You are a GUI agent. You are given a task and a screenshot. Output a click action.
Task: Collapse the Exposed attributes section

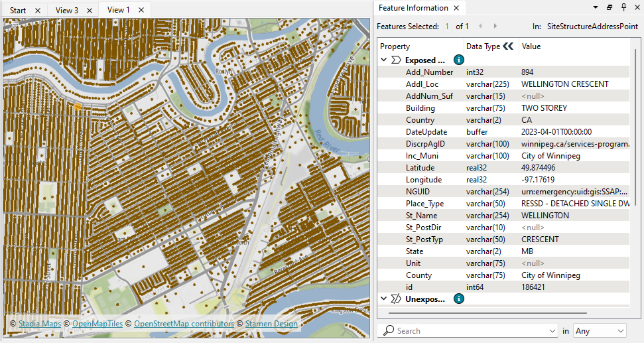(383, 60)
